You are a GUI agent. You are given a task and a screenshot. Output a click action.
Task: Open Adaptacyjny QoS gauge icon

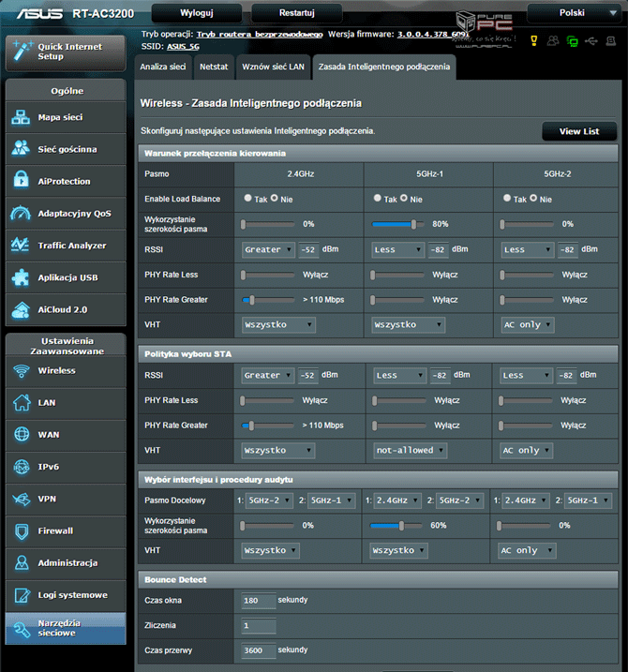tap(22, 214)
